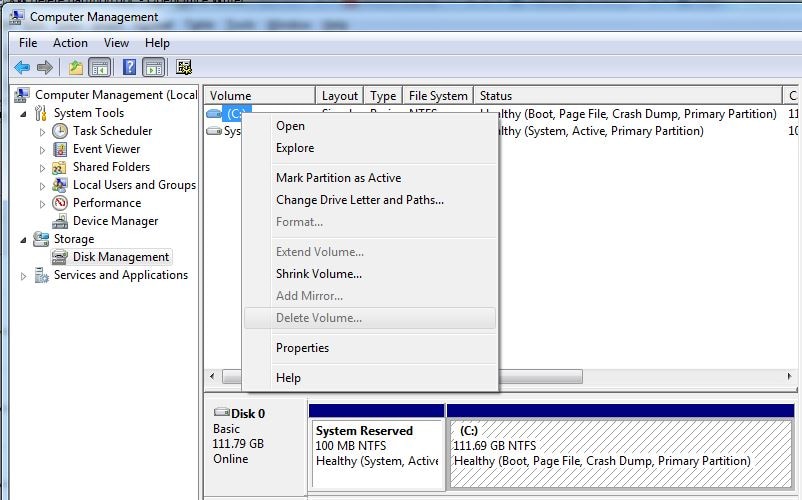The height and width of the screenshot is (500, 802).
Task: Click the rightmost toolbar settings icon
Action: tap(184, 67)
